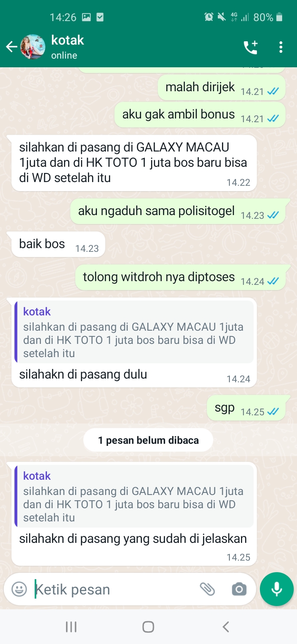297x644 pixels.
Task: Tap the Android back navigation button
Action: (225, 627)
